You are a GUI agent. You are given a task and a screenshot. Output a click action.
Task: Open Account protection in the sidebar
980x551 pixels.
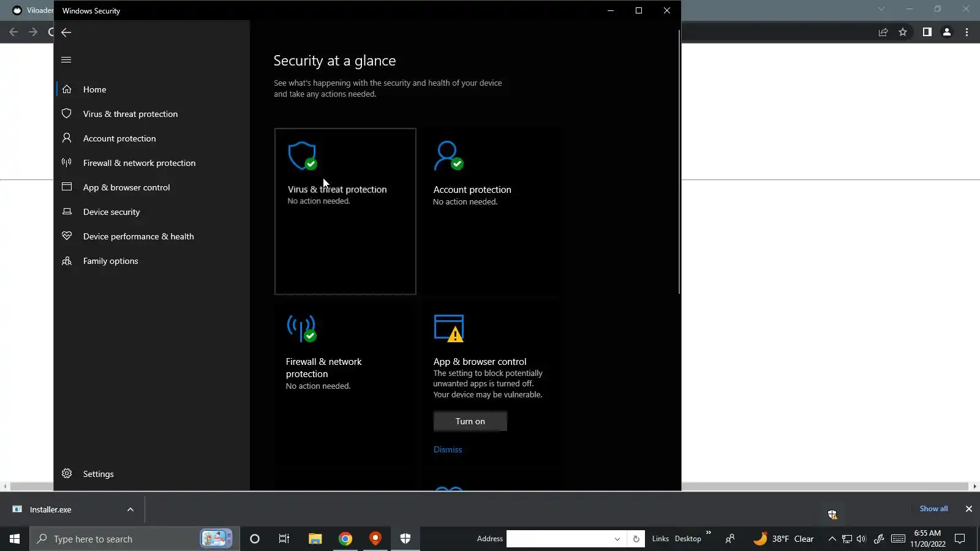(x=153, y=138)
